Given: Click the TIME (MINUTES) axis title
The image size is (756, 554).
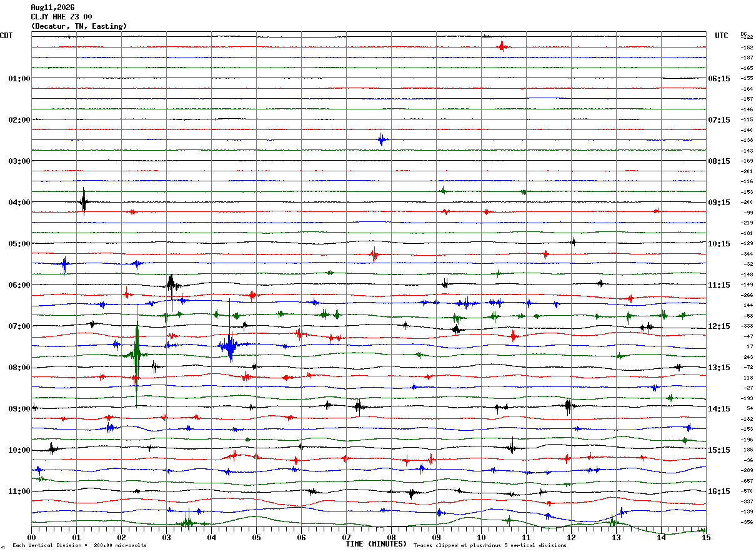Looking at the screenshot, I should (x=376, y=544).
